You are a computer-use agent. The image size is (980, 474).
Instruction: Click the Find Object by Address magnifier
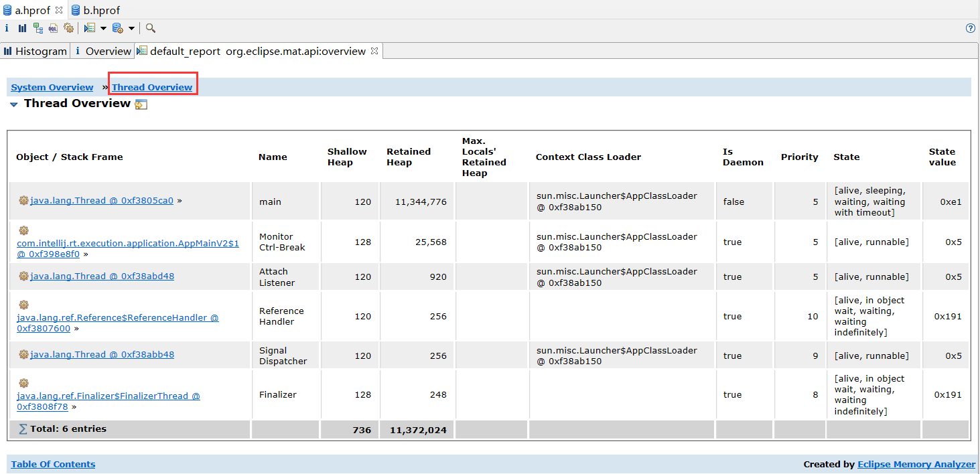[150, 28]
